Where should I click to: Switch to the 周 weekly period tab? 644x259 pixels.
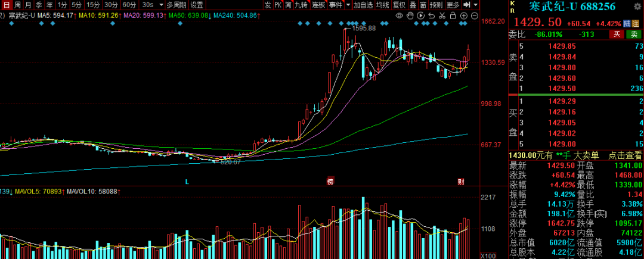coord(17,5)
